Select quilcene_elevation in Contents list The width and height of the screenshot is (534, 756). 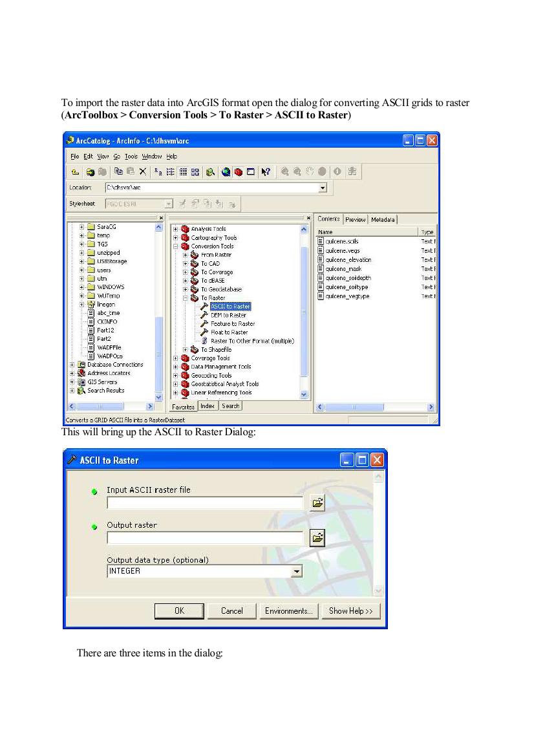[348, 259]
